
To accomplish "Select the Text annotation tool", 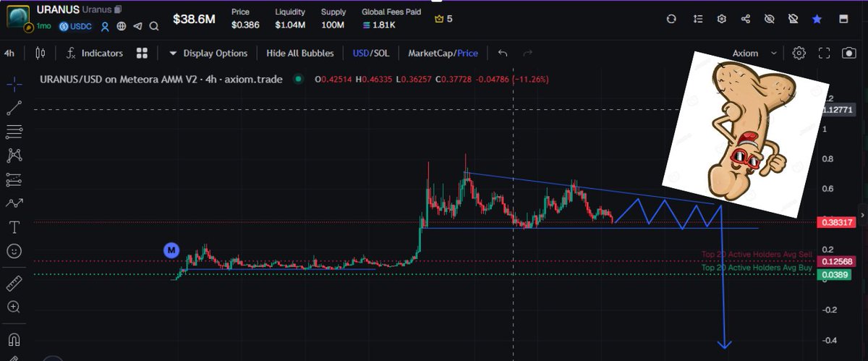I will [x=14, y=227].
